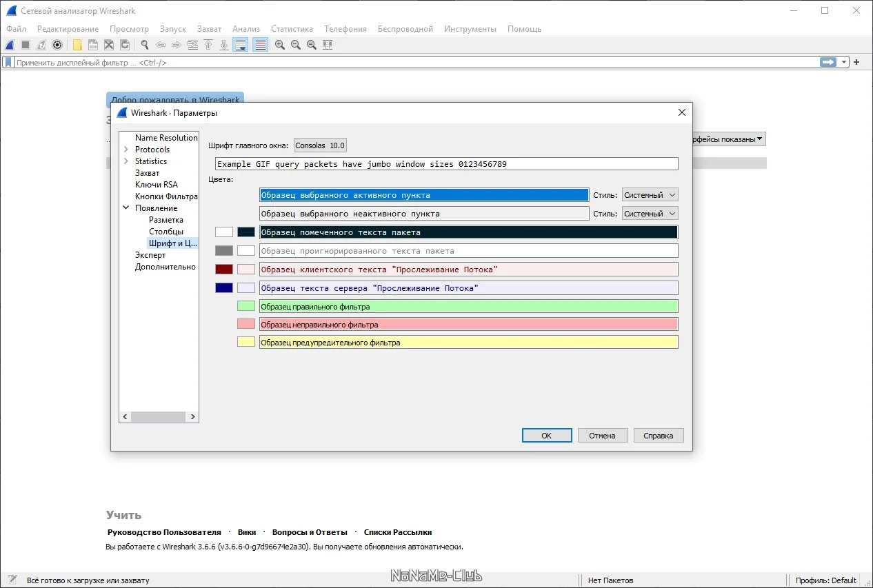Pick the gray foreground color of ignored packet text
Image resolution: width=873 pixels, height=588 pixels.
224,251
